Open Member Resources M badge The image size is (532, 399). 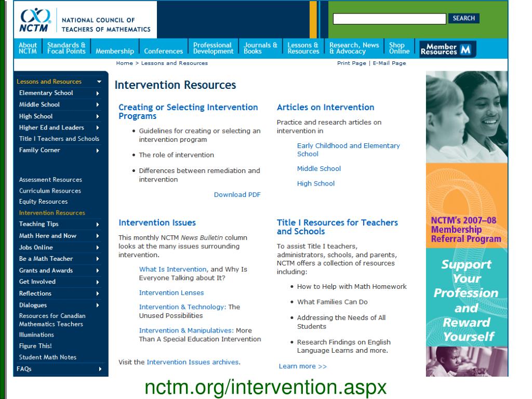447,49
